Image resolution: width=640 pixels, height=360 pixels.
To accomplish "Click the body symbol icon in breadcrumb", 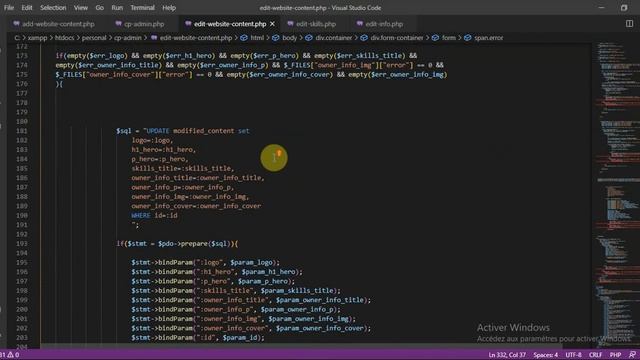I will click(276, 38).
